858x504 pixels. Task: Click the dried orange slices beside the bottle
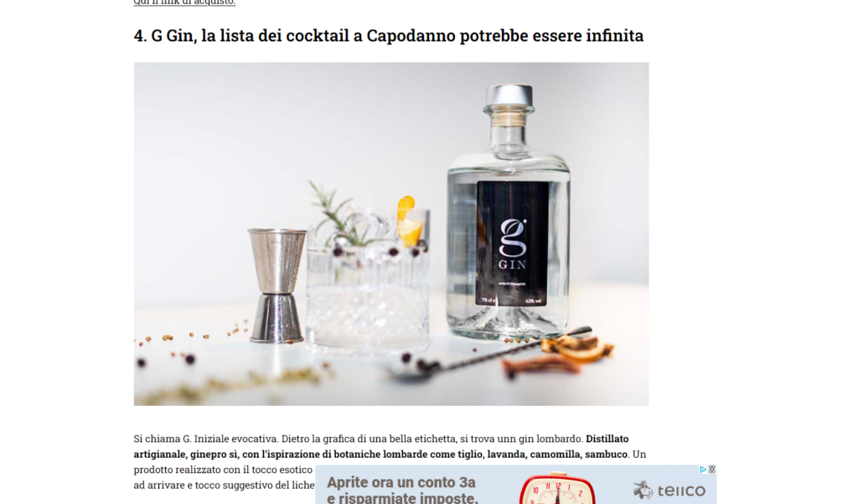[x=578, y=348]
